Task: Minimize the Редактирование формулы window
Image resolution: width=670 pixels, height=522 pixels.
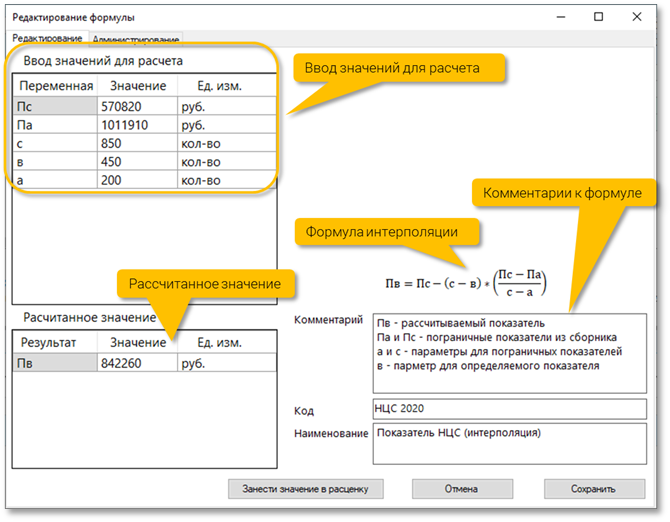Action: click(561, 17)
